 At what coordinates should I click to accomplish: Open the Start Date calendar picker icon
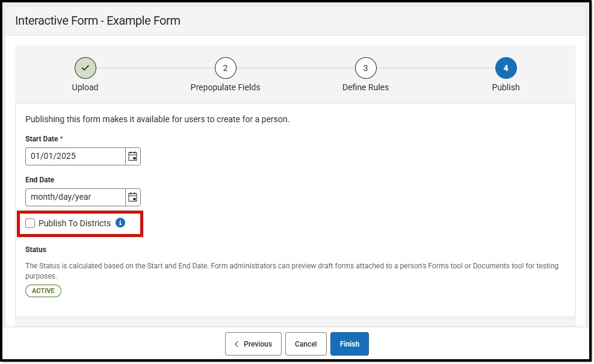click(x=134, y=156)
